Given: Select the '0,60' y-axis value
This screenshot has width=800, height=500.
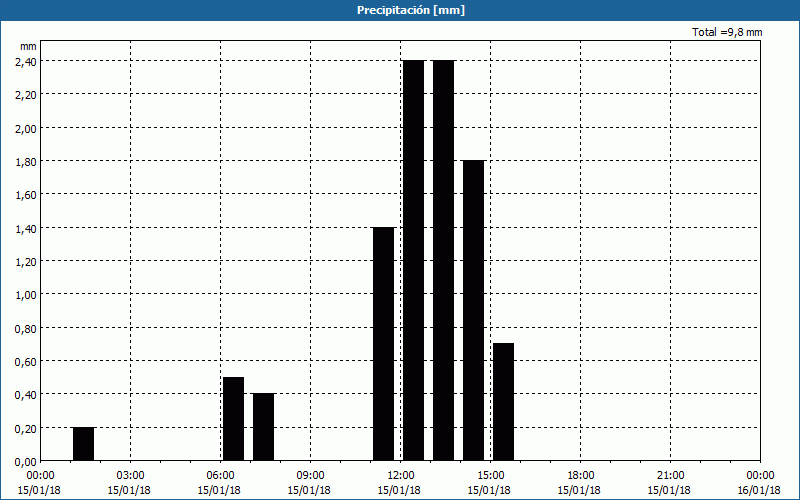Looking at the screenshot, I should (26, 361).
